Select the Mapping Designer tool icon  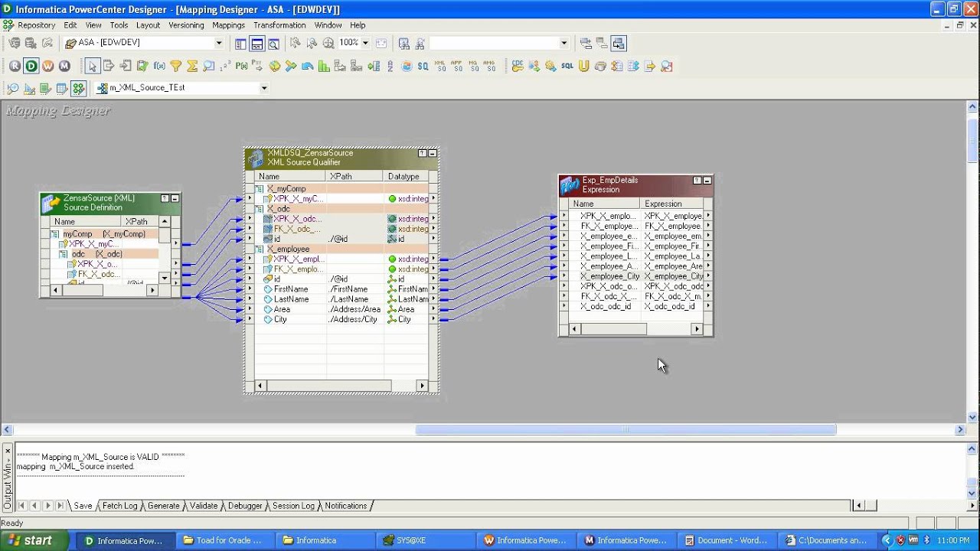78,89
